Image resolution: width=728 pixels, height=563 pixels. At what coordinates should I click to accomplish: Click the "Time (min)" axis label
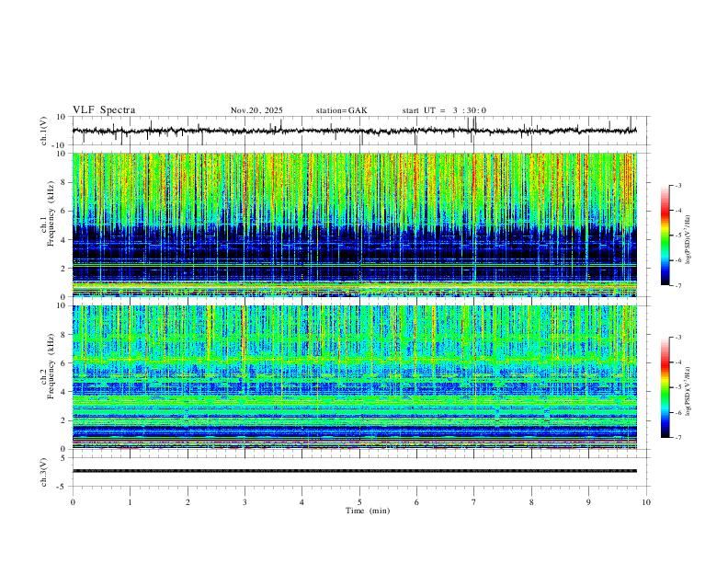point(368,511)
